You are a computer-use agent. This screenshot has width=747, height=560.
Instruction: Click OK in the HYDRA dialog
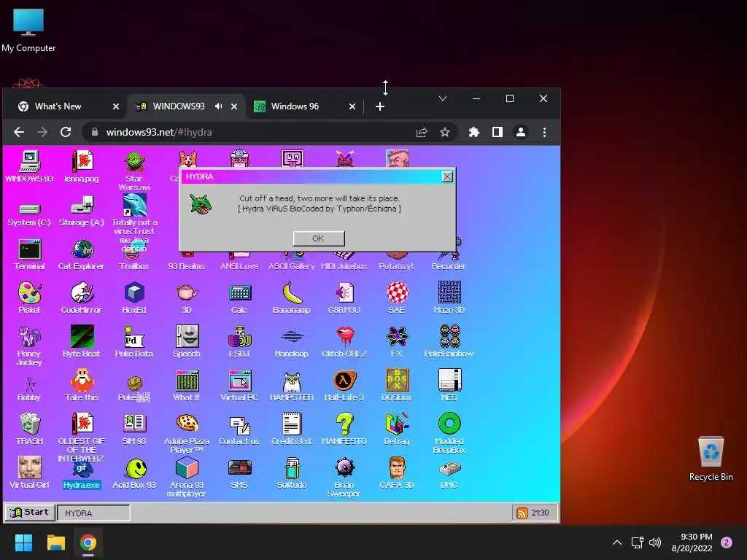tap(319, 238)
